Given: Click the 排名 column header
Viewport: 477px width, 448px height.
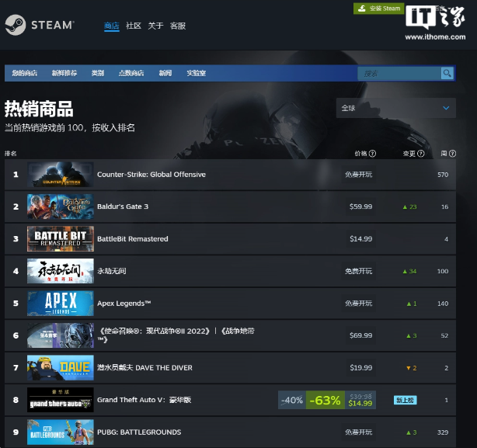Looking at the screenshot, I should tap(10, 154).
